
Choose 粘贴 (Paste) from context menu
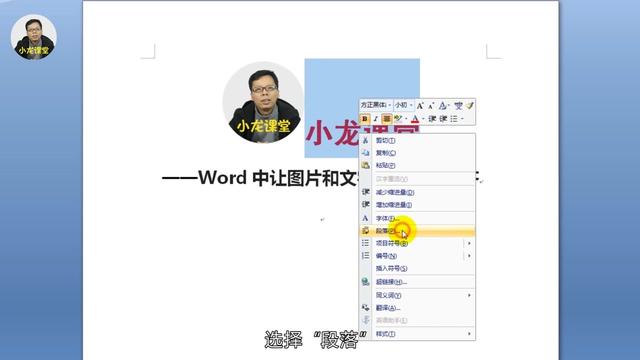coord(417,165)
